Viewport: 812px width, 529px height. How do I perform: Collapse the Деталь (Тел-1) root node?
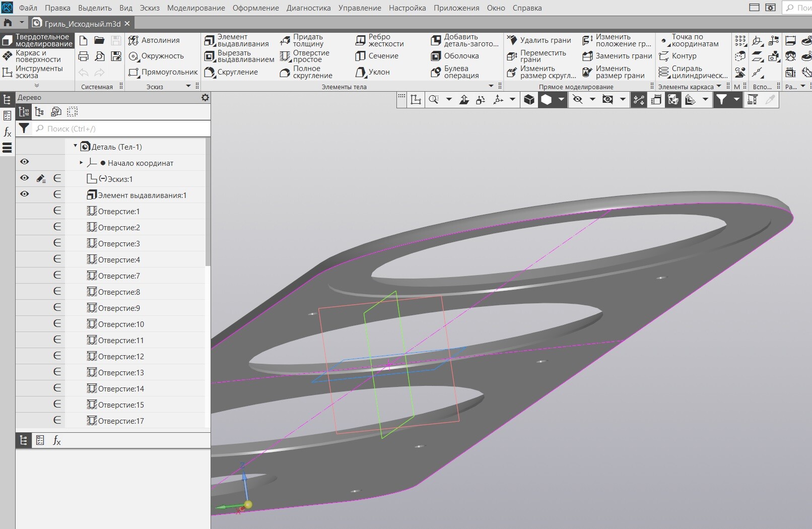pyautogui.click(x=76, y=146)
